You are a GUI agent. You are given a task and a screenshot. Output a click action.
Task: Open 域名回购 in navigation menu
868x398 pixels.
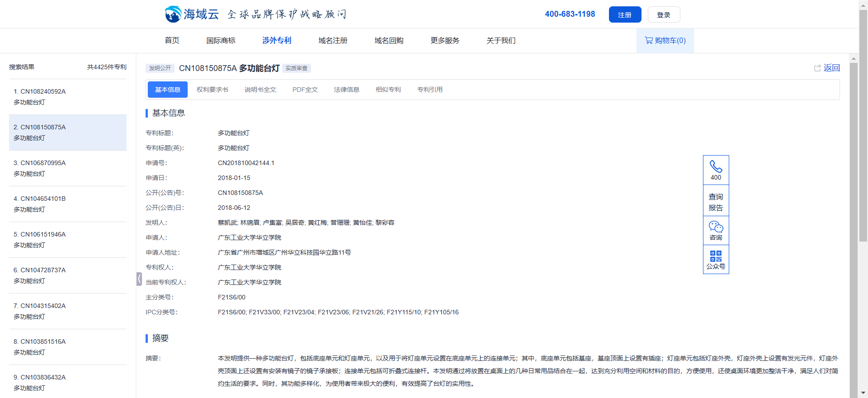click(x=389, y=41)
